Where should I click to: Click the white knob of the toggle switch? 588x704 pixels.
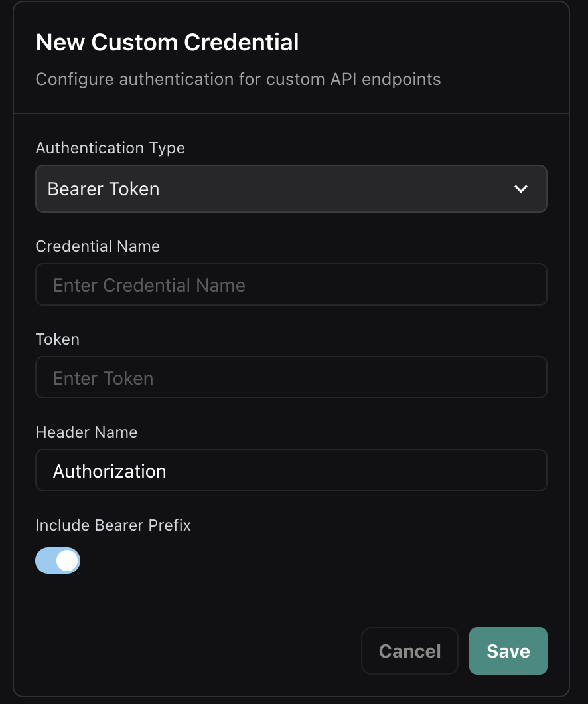tap(66, 561)
